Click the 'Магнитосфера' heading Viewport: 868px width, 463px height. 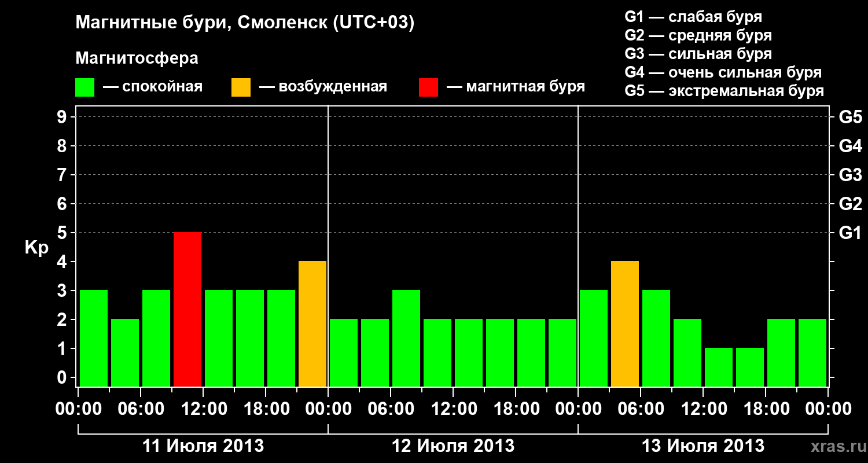coord(137,58)
